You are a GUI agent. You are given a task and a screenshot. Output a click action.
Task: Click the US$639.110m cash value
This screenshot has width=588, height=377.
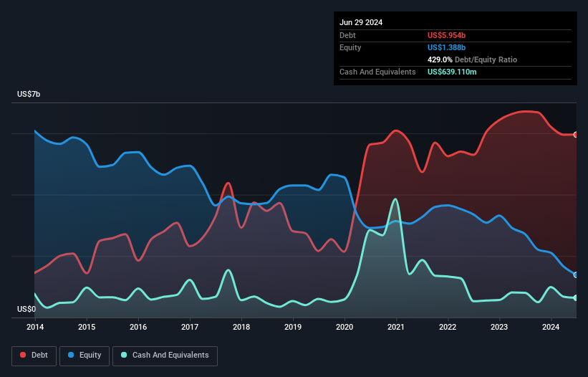pos(452,72)
